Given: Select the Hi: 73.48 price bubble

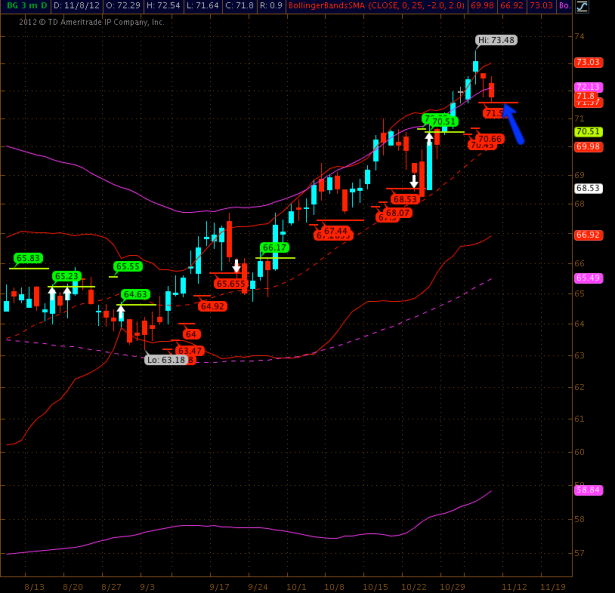Looking at the screenshot, I should point(495,40).
